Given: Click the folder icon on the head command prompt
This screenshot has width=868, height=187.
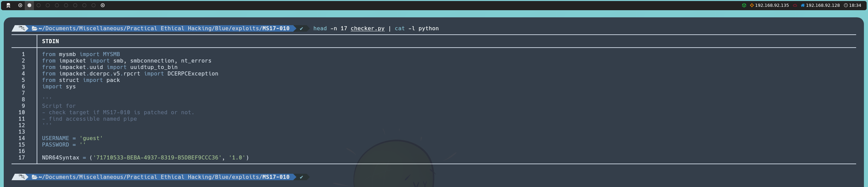Looking at the screenshot, I should pyautogui.click(x=34, y=28).
